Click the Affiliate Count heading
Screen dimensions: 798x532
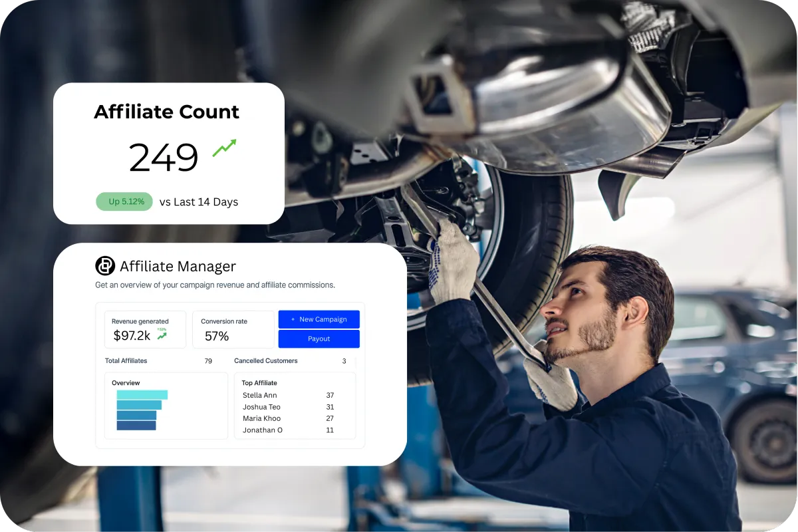pos(167,112)
